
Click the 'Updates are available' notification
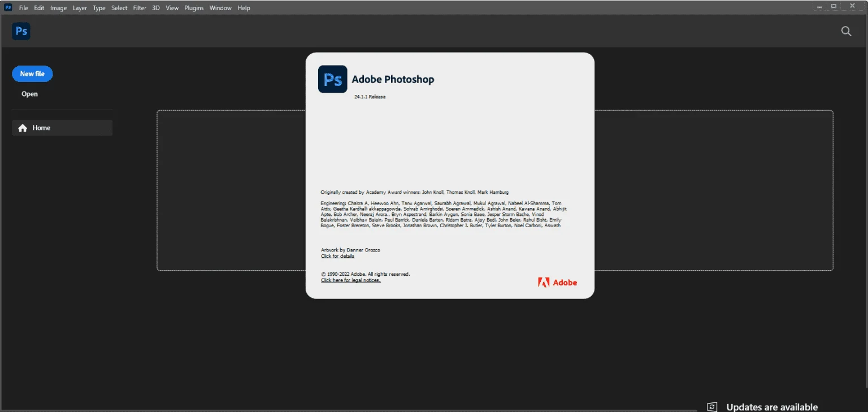(x=772, y=407)
